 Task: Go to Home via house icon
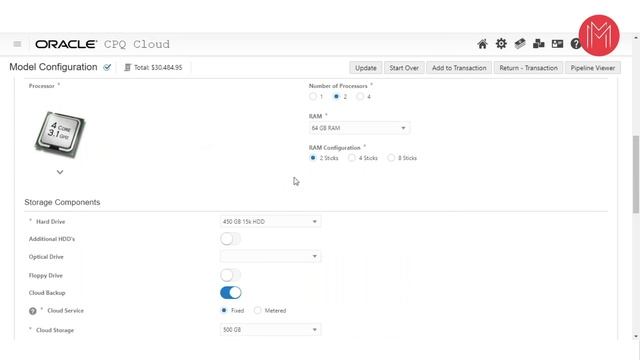pyautogui.click(x=482, y=44)
